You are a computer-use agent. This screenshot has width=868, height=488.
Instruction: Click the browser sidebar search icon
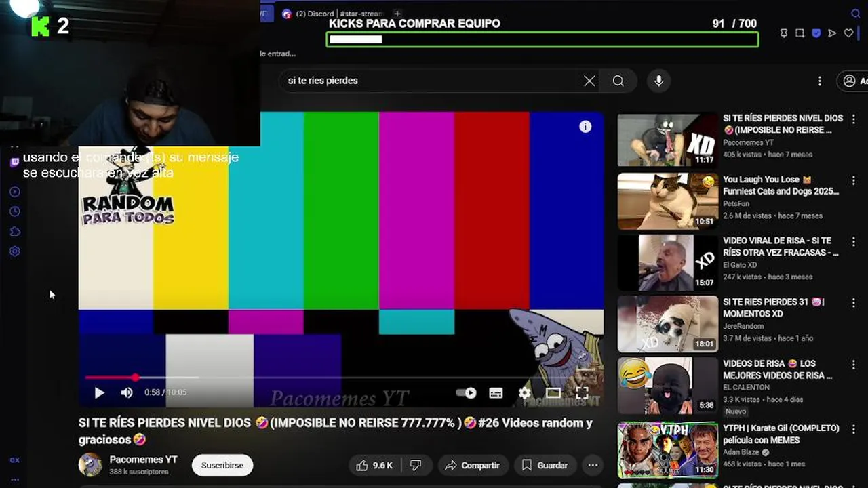855,14
